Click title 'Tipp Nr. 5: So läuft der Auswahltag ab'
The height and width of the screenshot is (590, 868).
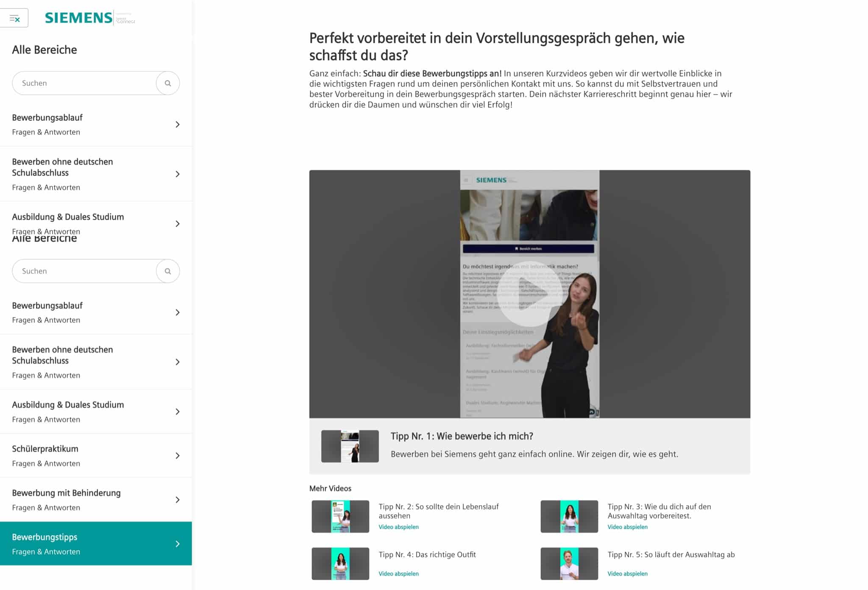[x=671, y=554]
